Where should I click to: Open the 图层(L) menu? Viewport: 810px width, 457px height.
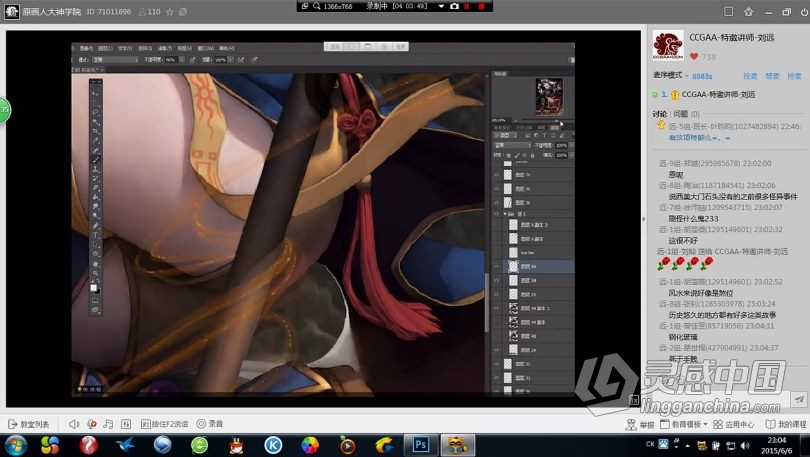coord(105,48)
